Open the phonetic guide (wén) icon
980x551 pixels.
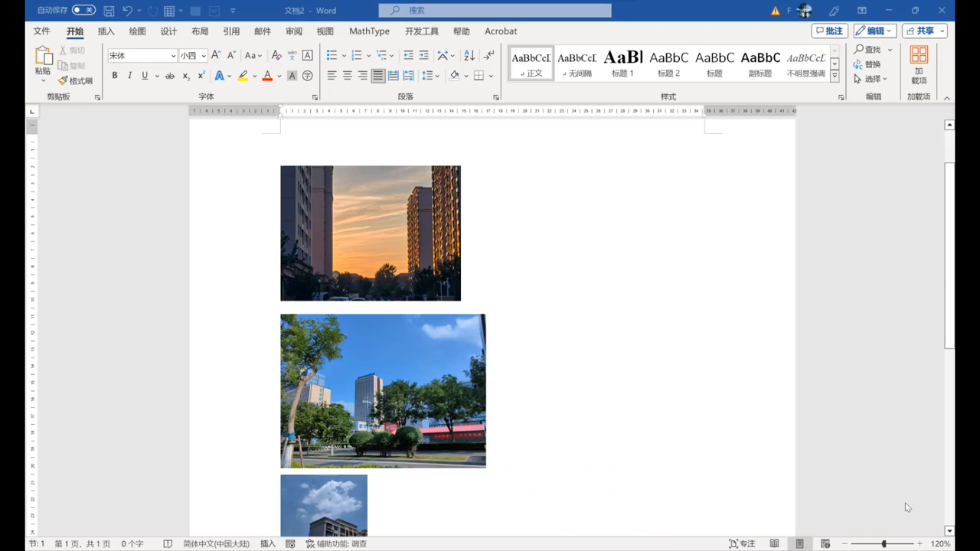click(x=292, y=55)
